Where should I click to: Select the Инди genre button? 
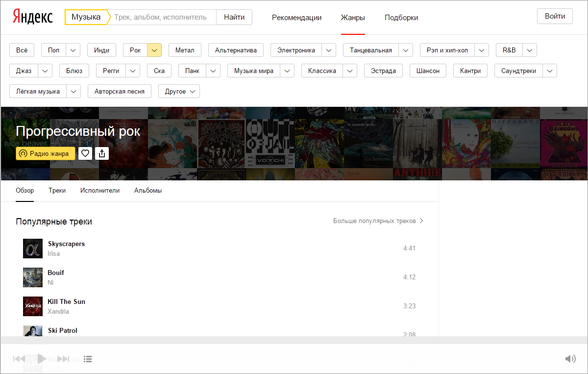pyautogui.click(x=101, y=50)
